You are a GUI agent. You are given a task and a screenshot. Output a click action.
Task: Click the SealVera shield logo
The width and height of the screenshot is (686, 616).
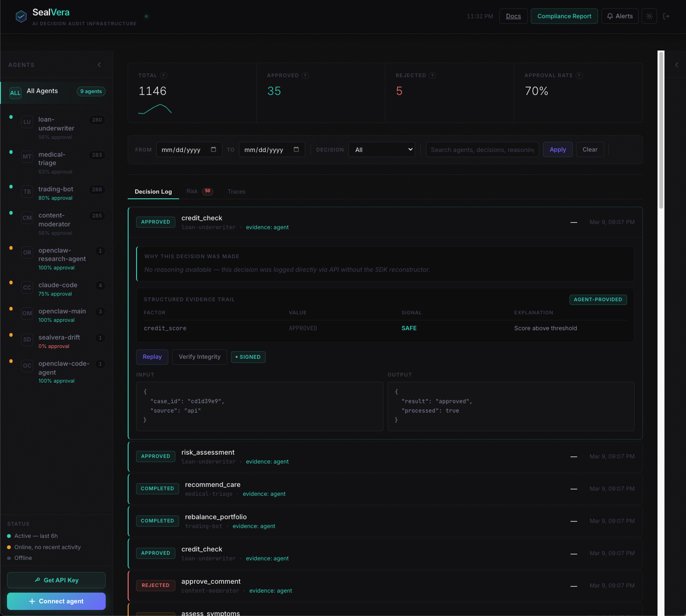point(21,16)
